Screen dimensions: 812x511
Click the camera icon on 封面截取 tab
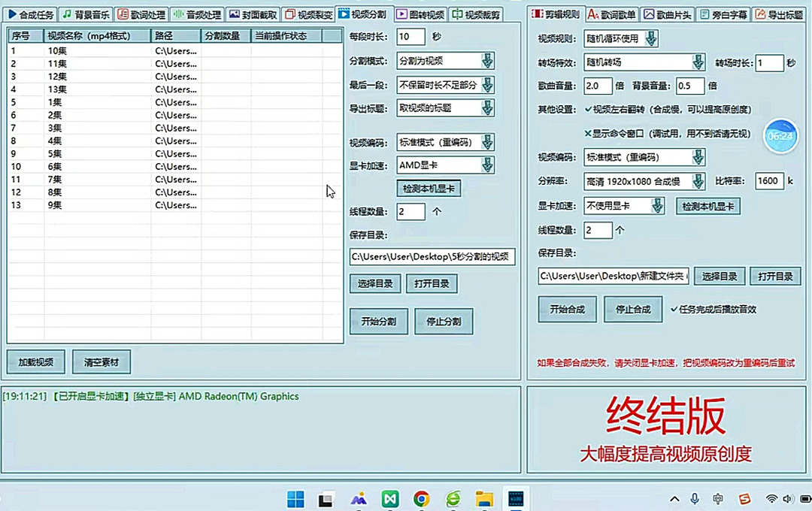point(234,14)
